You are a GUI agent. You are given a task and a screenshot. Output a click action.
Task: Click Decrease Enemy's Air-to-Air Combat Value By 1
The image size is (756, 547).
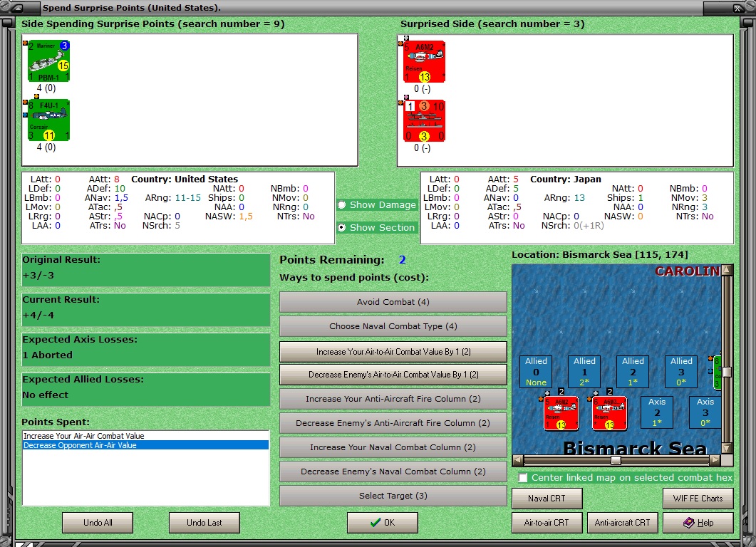[393, 375]
